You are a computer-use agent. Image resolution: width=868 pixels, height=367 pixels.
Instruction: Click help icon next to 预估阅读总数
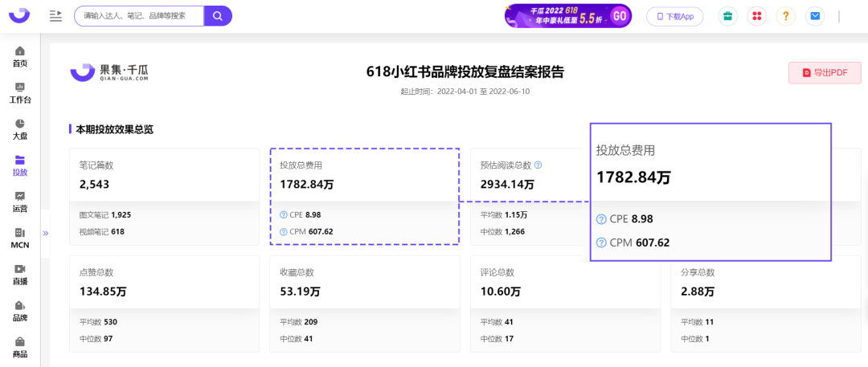pos(538,165)
